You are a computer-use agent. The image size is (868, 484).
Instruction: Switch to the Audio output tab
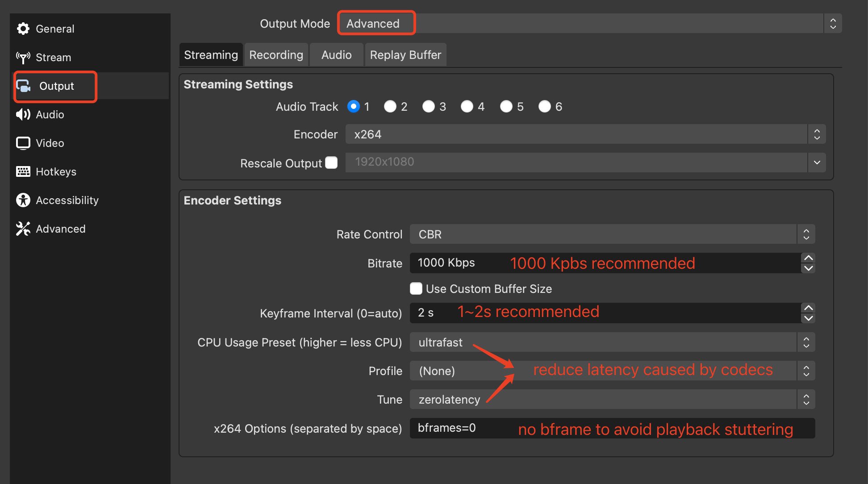336,55
